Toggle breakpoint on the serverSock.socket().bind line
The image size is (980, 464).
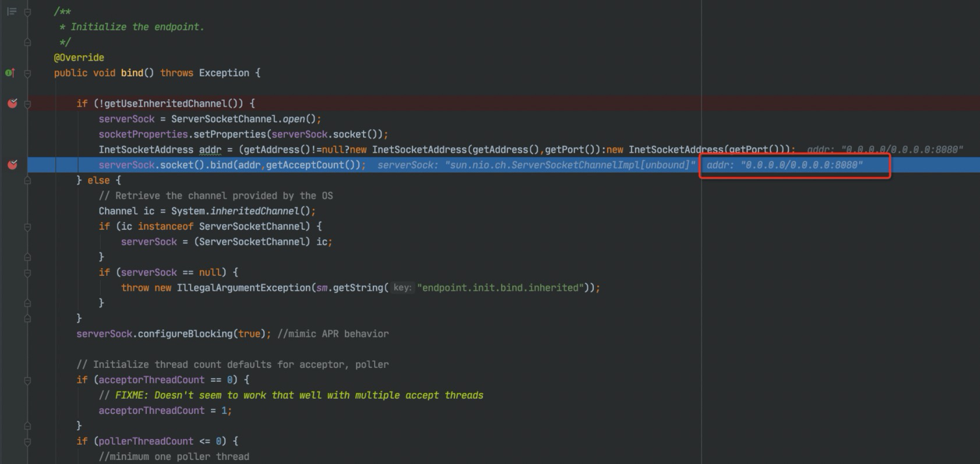12,165
